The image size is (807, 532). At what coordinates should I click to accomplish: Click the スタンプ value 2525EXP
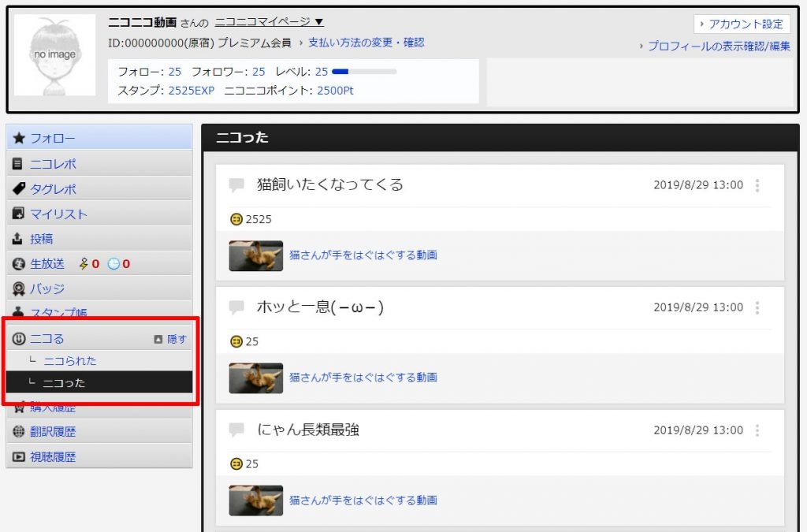pyautogui.click(x=191, y=91)
